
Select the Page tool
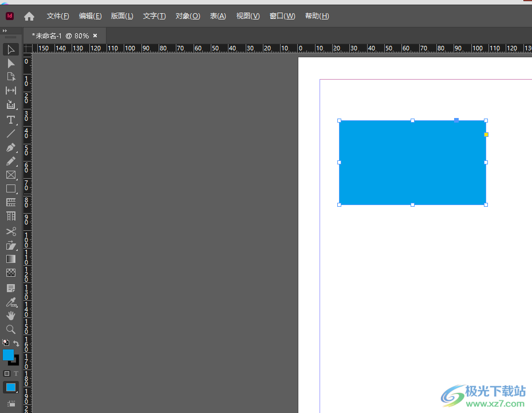click(10, 77)
